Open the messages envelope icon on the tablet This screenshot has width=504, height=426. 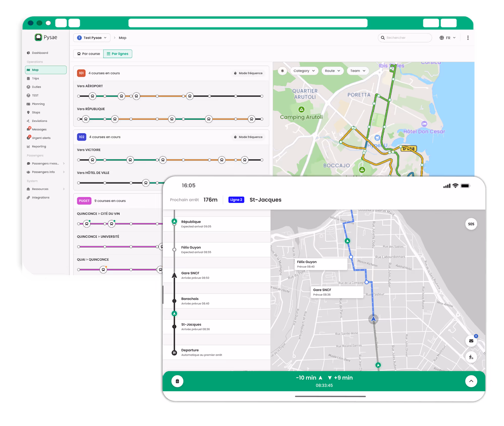471,341
